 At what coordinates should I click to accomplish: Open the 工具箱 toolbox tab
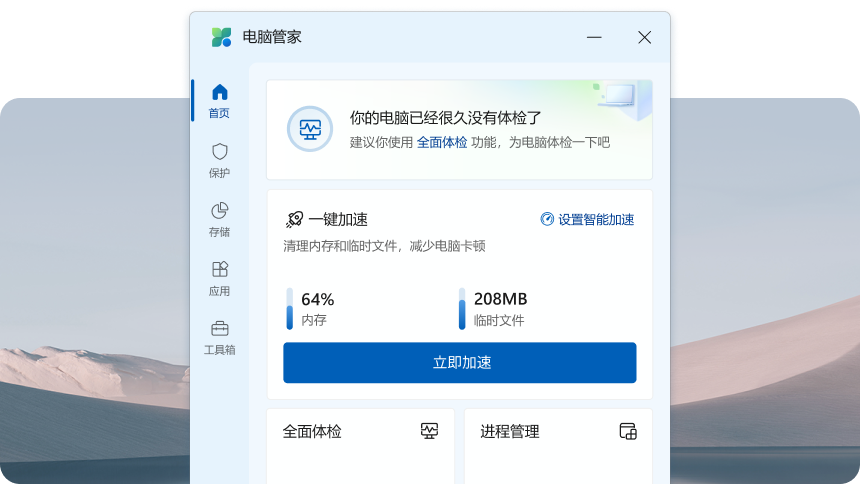point(219,338)
